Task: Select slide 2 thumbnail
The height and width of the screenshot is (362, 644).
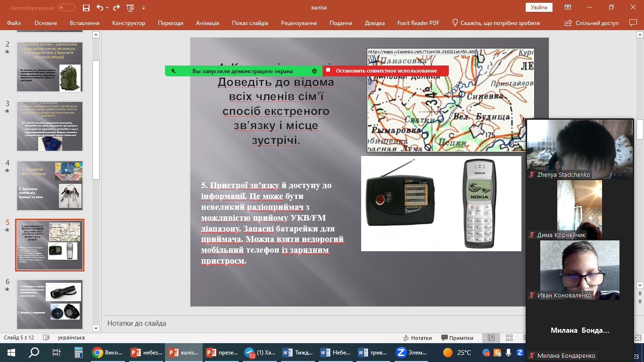Action: click(50, 67)
